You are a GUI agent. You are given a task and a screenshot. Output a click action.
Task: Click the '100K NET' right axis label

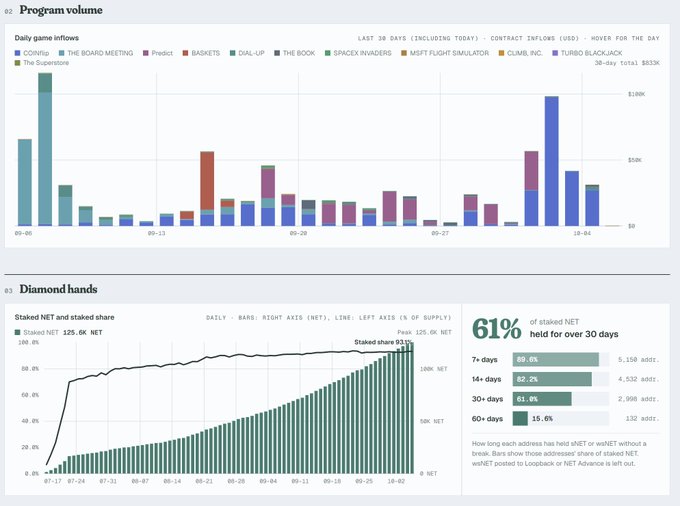pos(433,369)
